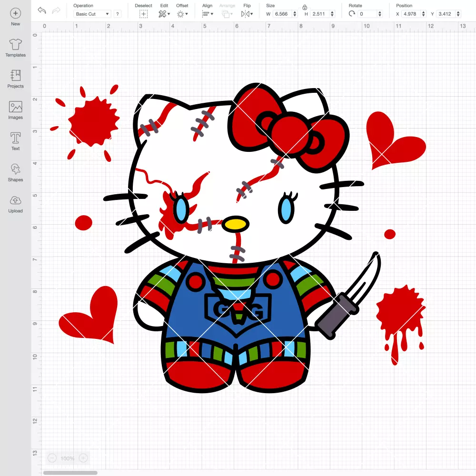Open the Operation Basic Cut dropdown

point(92,14)
